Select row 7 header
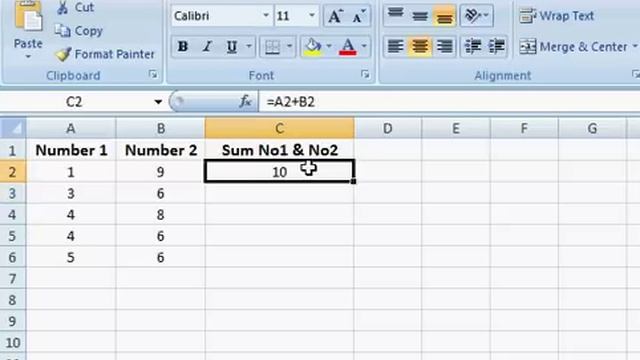Viewport: 640px width, 360px height. (13, 278)
